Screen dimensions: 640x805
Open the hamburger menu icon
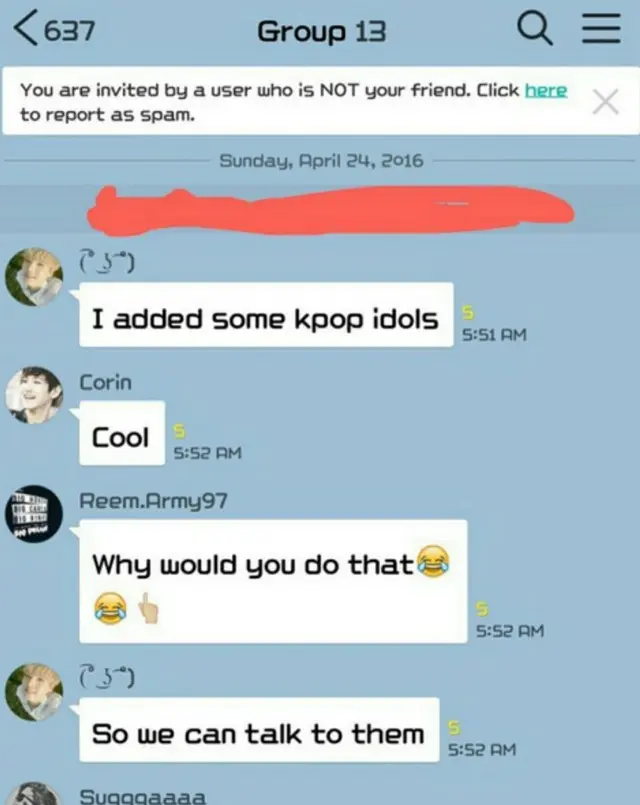(601, 29)
